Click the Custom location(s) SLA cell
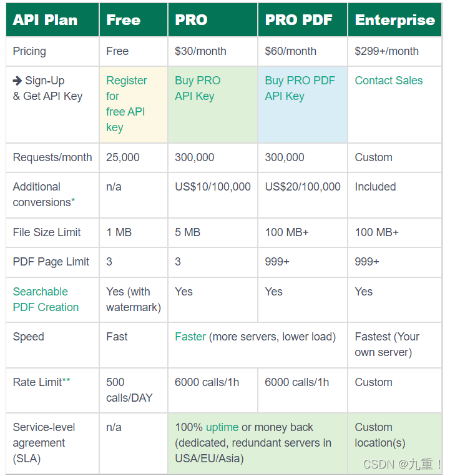 395,443
